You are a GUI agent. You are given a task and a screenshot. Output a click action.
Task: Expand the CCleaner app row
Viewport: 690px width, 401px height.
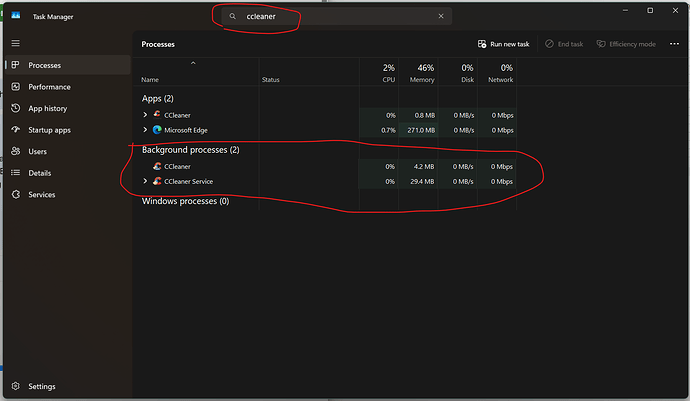pyautogui.click(x=145, y=115)
